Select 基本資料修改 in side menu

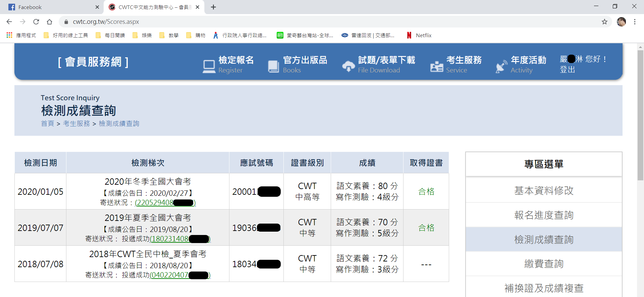click(544, 190)
